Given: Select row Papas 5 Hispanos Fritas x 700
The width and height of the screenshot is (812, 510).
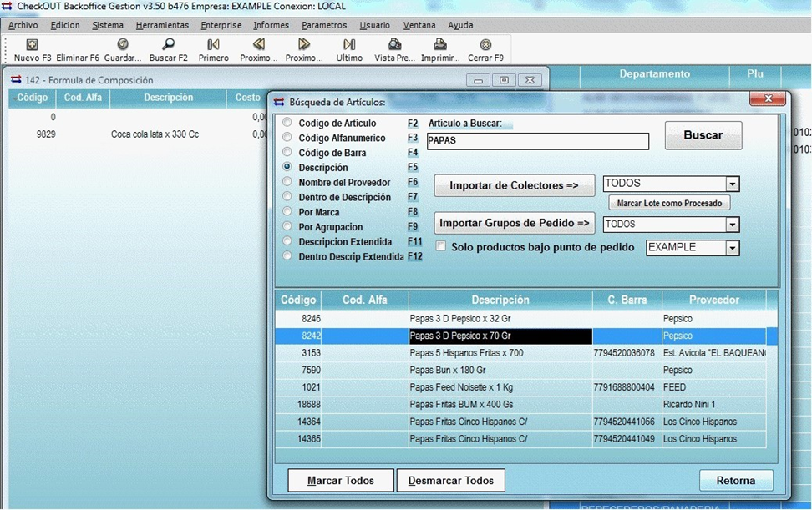Looking at the screenshot, I should coord(520,353).
